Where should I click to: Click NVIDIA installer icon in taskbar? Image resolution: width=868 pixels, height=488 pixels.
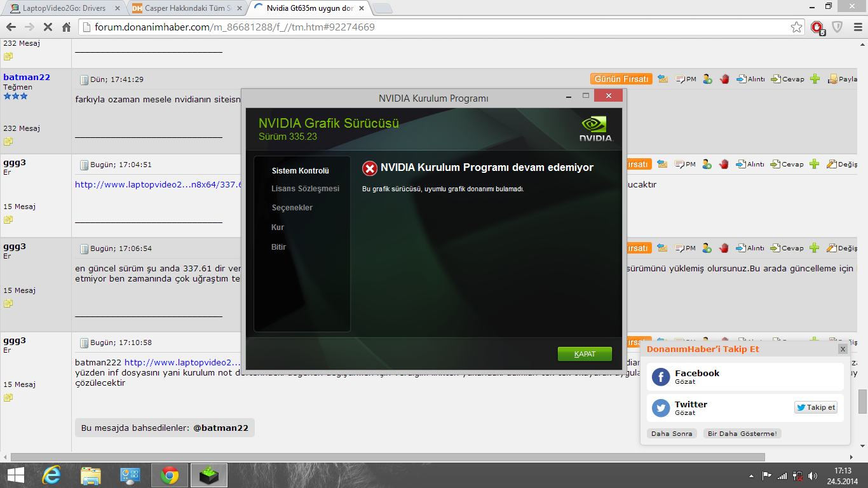pos(208,475)
